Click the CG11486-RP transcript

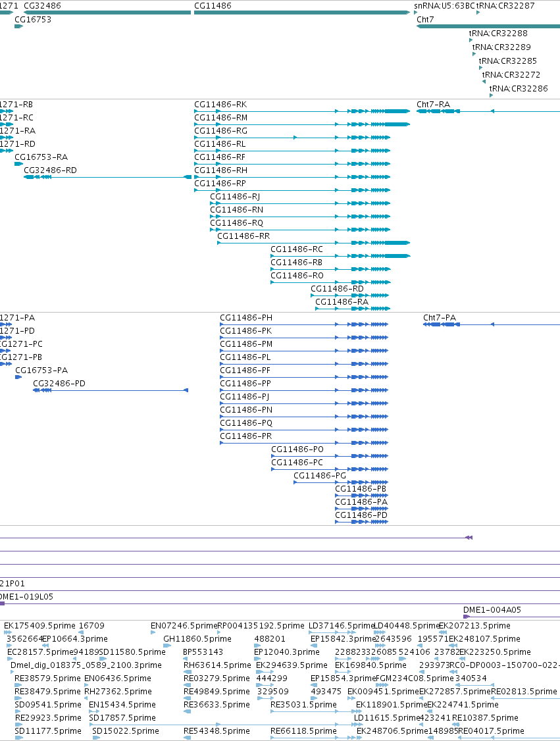coord(292,190)
